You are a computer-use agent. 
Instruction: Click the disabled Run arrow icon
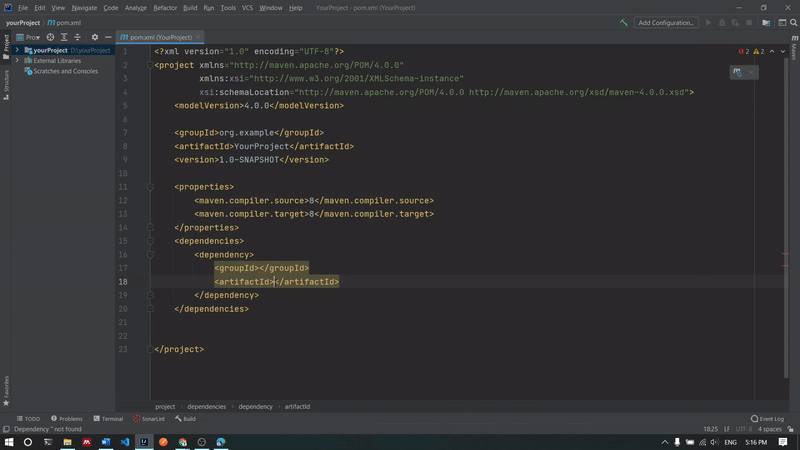point(708,22)
